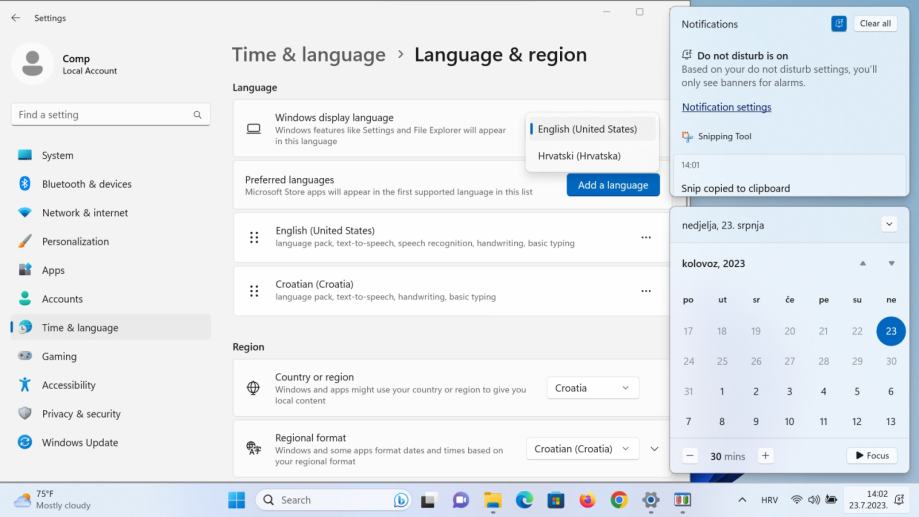Go to next month in calendar
Image resolution: width=919 pixels, height=517 pixels.
tap(891, 264)
